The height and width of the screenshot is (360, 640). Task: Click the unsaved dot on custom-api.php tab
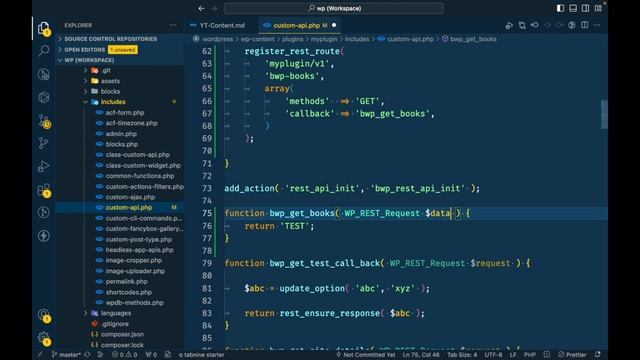(x=334, y=25)
